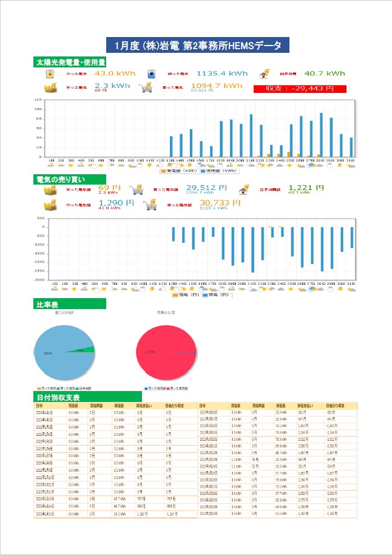Screen dimensions: 392x555
Task: Click the shopping cart icon beside 30,733 円
Action: 149,205
